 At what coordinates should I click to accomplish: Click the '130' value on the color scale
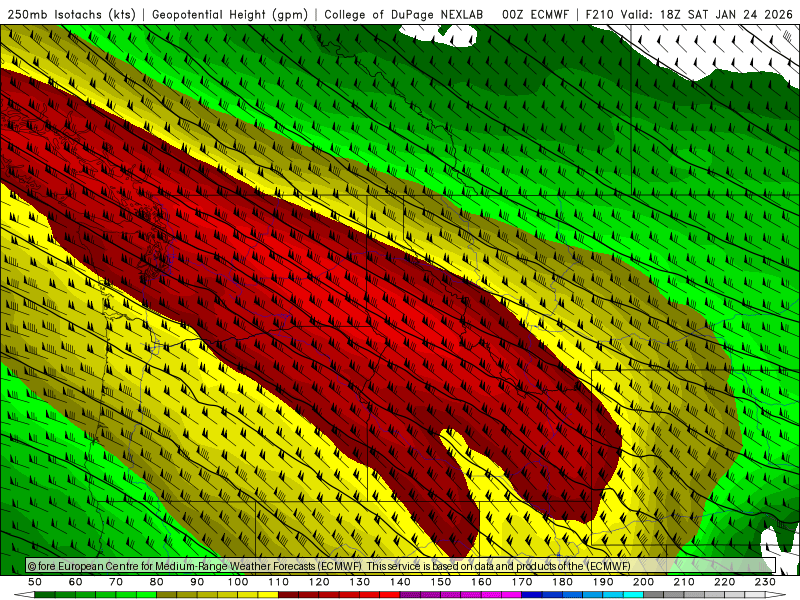pyautogui.click(x=360, y=582)
